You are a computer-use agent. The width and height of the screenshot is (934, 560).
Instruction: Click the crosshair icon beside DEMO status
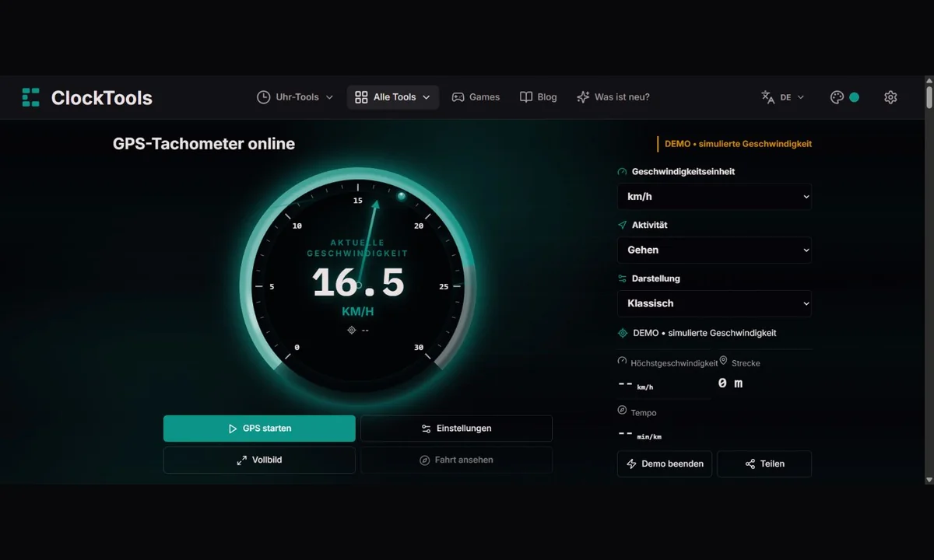click(x=623, y=333)
